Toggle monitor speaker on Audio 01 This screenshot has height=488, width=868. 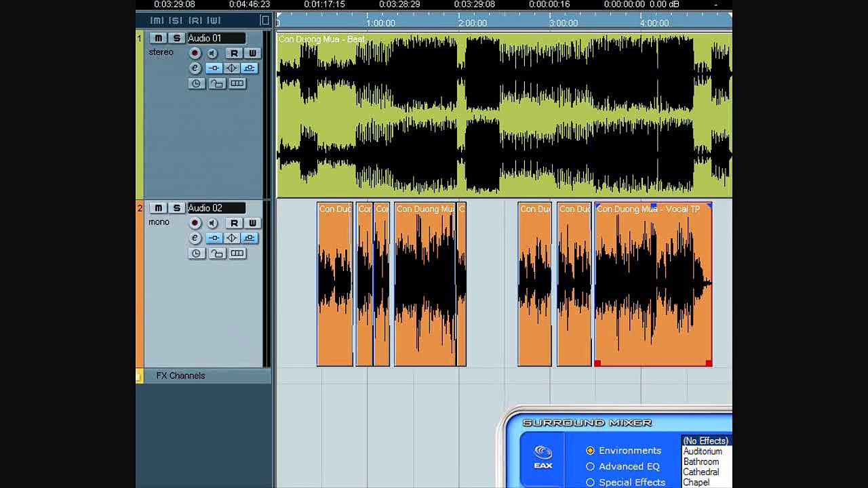point(212,53)
